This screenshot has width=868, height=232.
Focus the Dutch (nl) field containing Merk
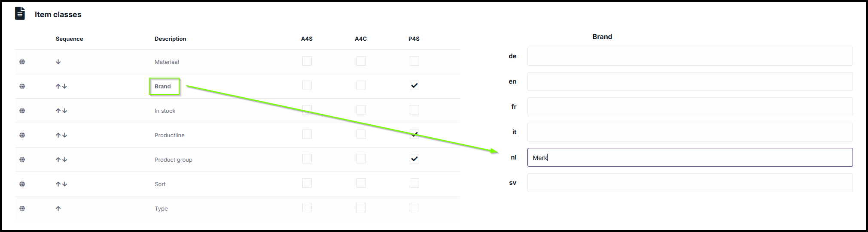[690, 157]
